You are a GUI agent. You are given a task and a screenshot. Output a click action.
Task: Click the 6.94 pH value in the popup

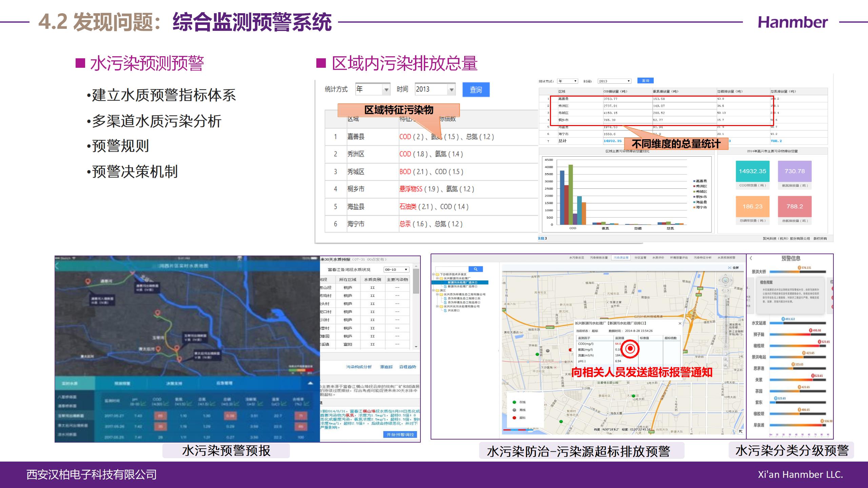tap(618, 361)
